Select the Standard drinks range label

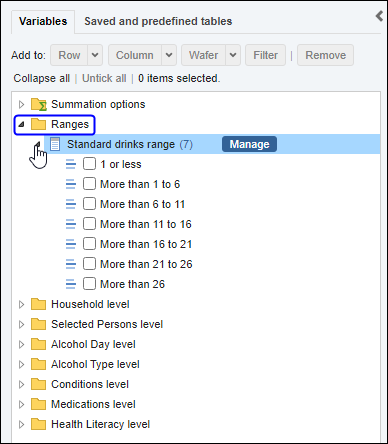[121, 144]
